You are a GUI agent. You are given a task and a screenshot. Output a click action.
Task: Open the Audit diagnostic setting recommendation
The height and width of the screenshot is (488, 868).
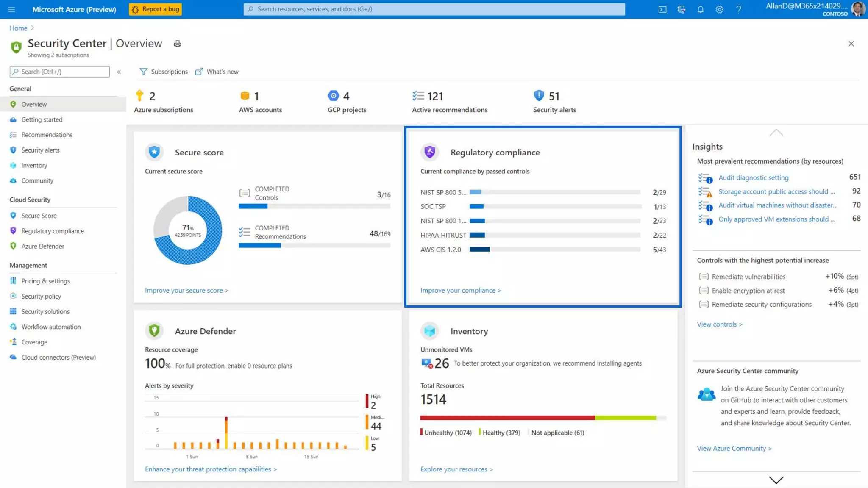753,177
